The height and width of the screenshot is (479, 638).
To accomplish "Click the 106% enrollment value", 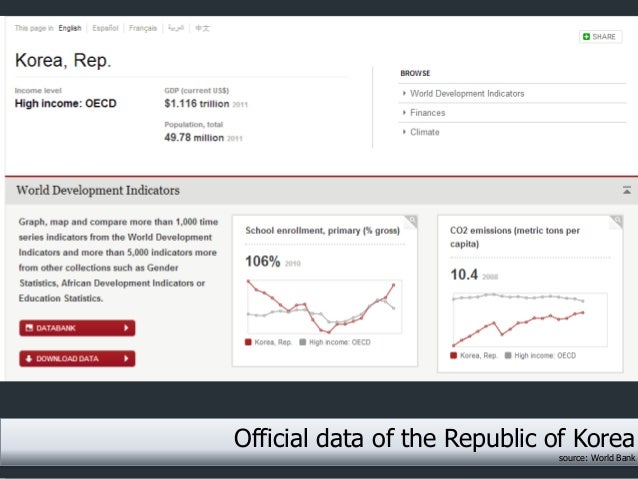I will tap(262, 261).
